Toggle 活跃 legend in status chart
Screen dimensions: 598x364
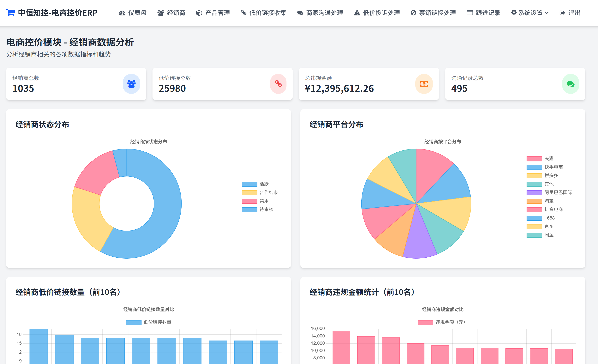click(255, 184)
